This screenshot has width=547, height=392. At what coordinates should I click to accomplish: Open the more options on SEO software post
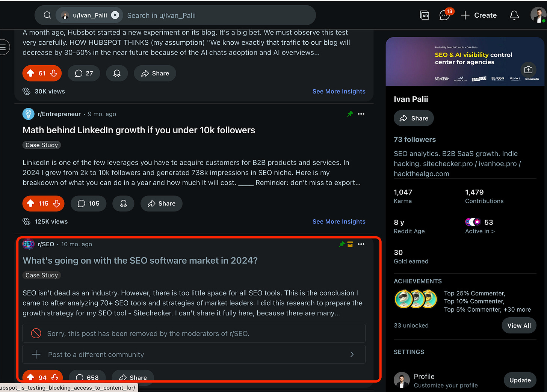pyautogui.click(x=361, y=244)
